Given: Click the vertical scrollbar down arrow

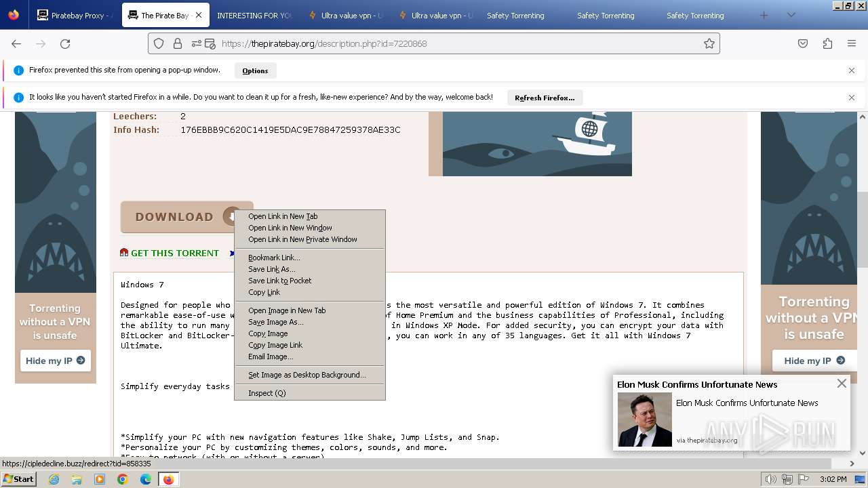Looking at the screenshot, I should 863,453.
